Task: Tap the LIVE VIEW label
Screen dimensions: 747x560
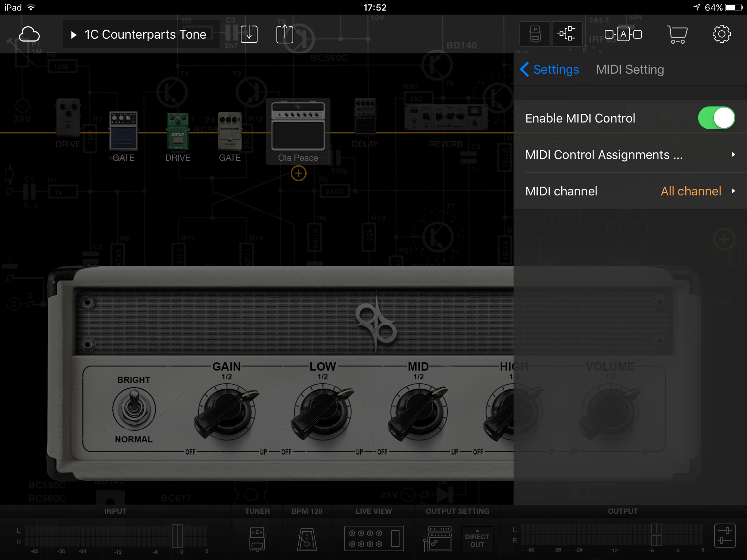Action: pyautogui.click(x=373, y=511)
